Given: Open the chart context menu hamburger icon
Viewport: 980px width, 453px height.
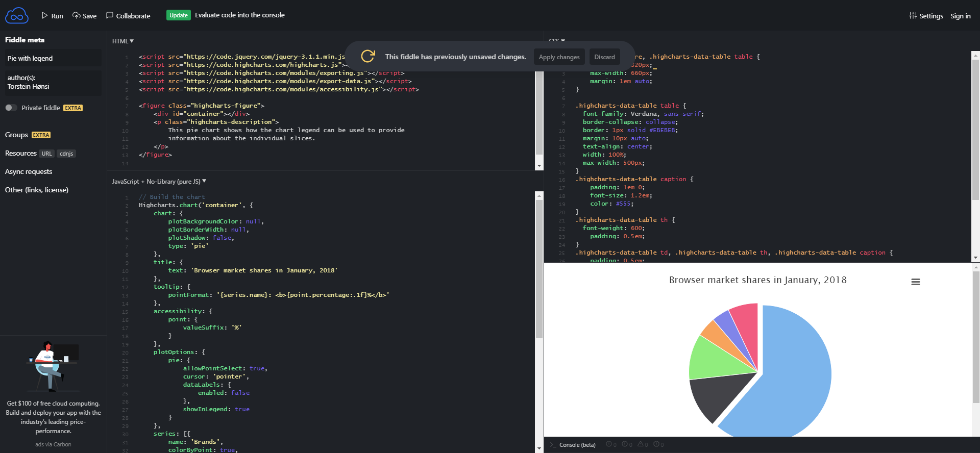Looking at the screenshot, I should pyautogui.click(x=916, y=282).
